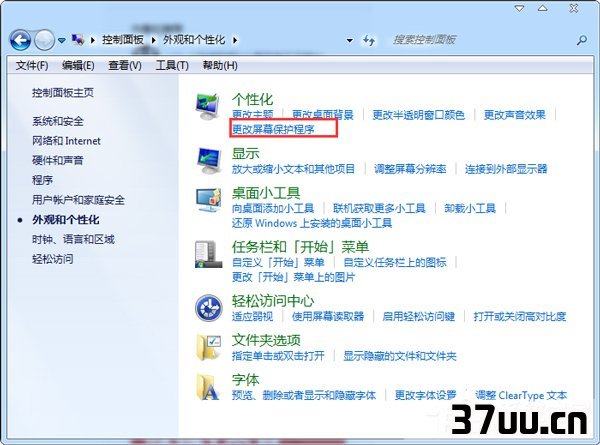Click 外观和个性化 breadcrumb in address bar
Viewport: 600px width, 445px height.
(x=194, y=40)
